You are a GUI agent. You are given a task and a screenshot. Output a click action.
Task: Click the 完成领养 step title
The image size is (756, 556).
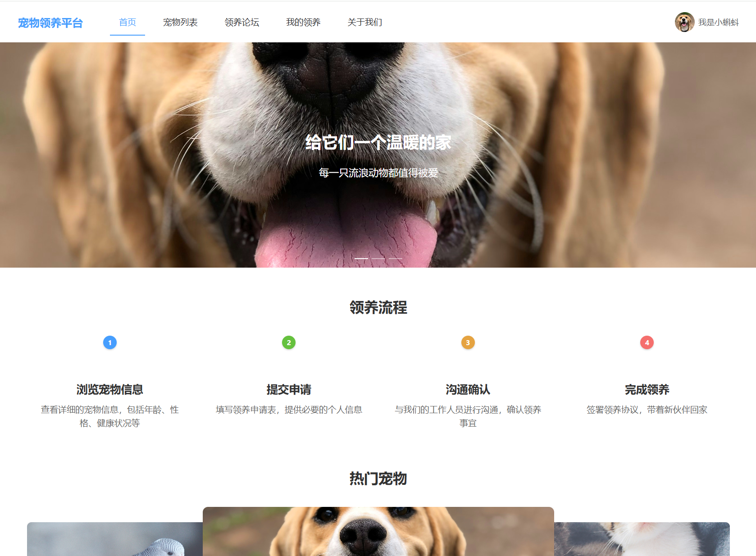pos(647,389)
